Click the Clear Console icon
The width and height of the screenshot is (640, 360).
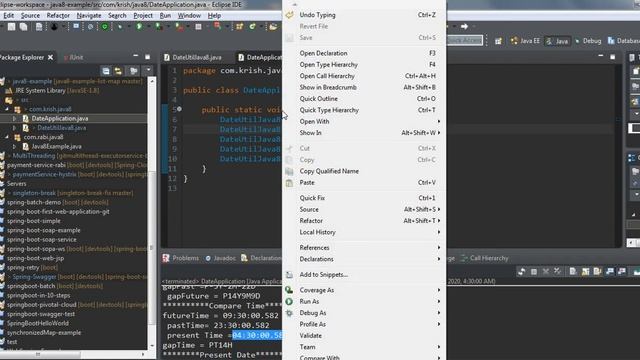point(573,272)
